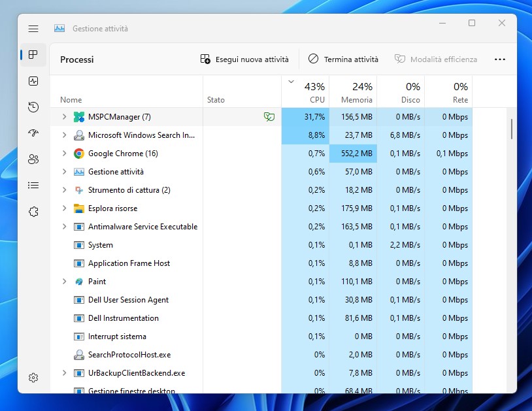
Task: Sort processes by Disco column
Action: [x=401, y=91]
